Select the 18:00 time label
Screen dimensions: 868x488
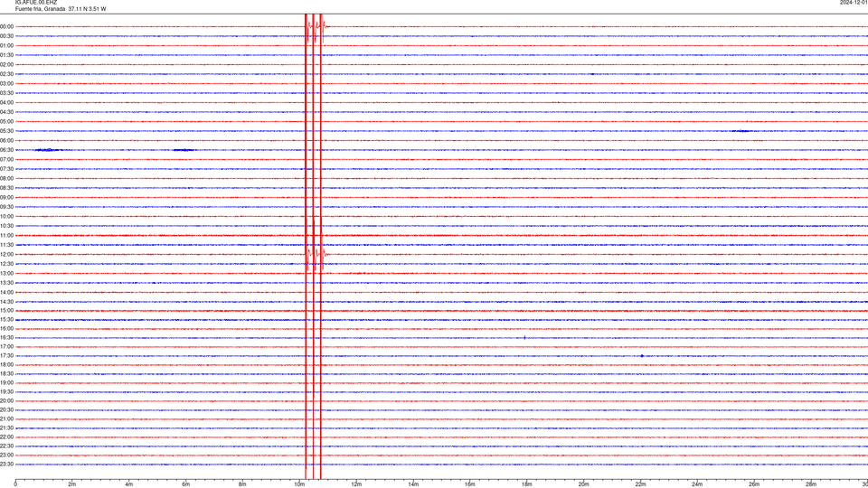pyautogui.click(x=6, y=364)
